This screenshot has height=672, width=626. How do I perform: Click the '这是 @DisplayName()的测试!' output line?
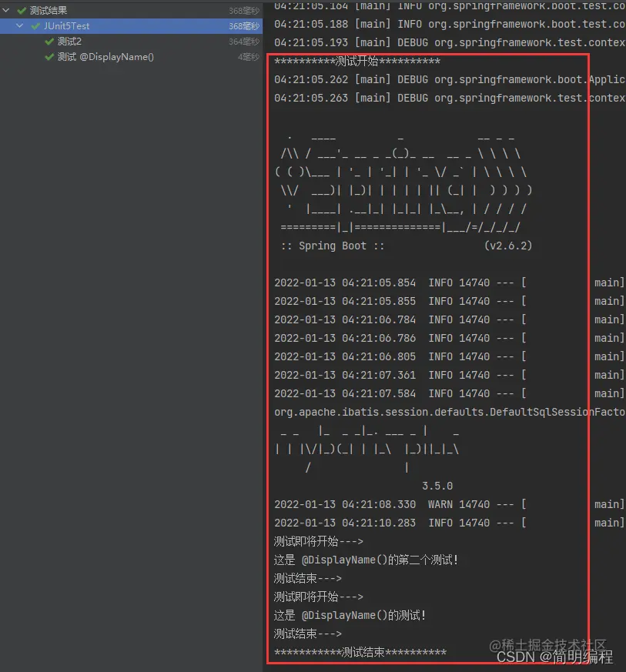pos(350,615)
